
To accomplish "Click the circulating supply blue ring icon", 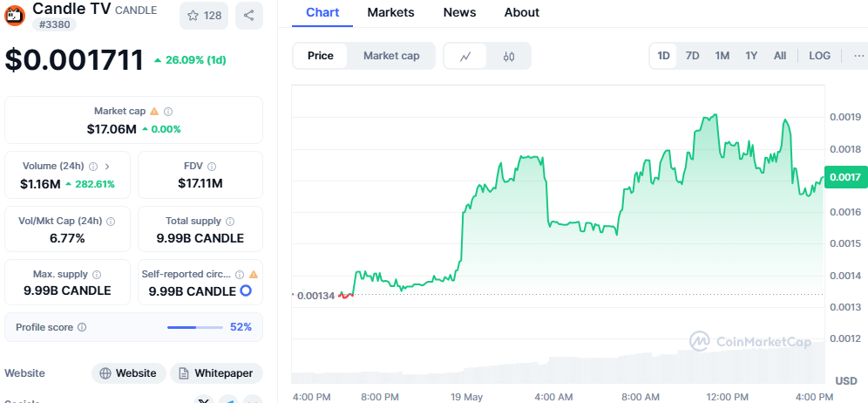I will (x=245, y=291).
